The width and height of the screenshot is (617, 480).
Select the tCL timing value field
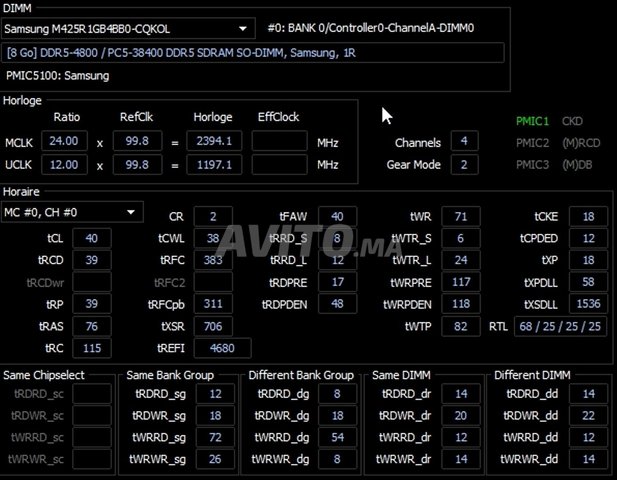coord(91,238)
